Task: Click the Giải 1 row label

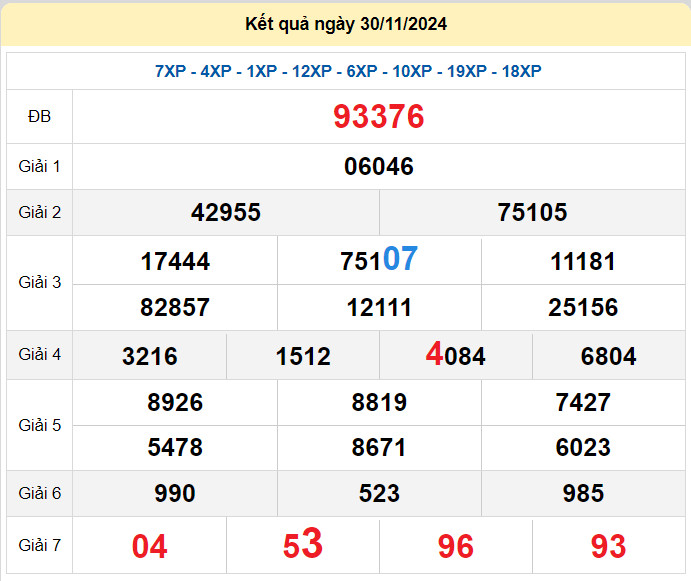Action: pos(39,167)
